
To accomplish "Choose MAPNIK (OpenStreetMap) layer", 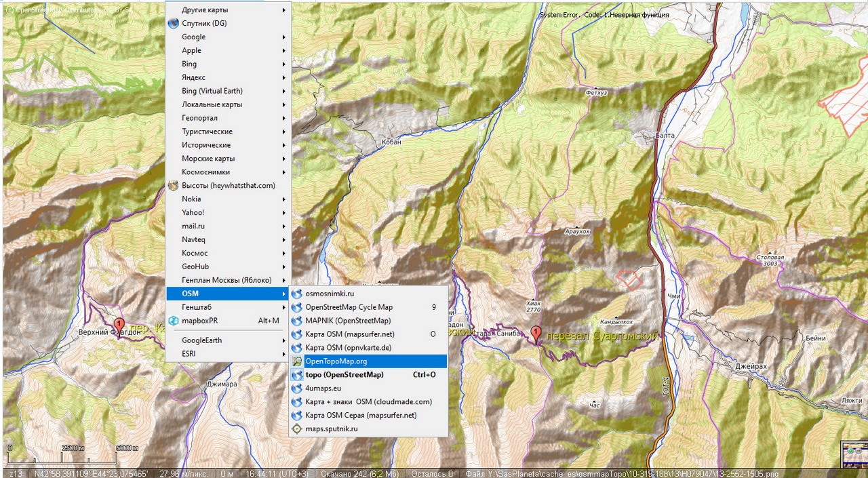I will (347, 321).
